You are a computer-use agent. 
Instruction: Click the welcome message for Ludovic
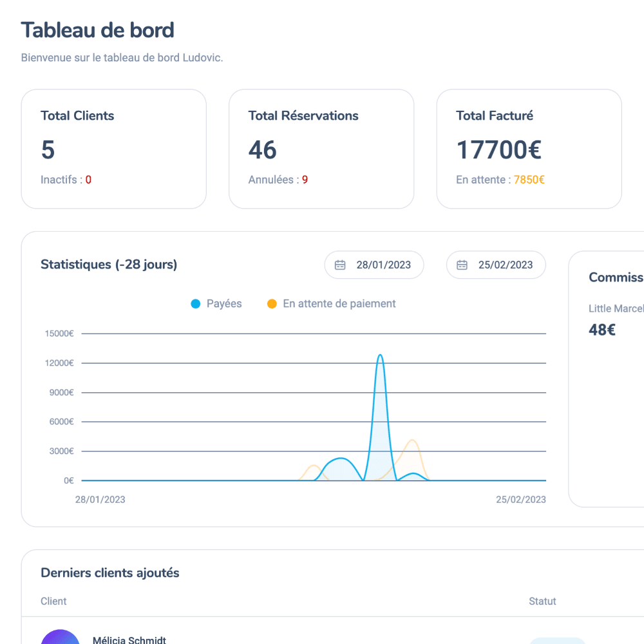pos(122,57)
